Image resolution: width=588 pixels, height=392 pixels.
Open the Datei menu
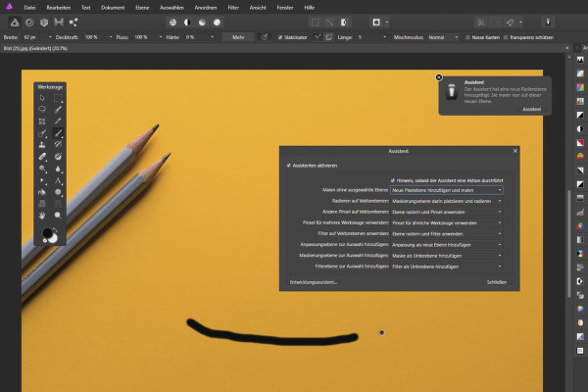pos(29,8)
